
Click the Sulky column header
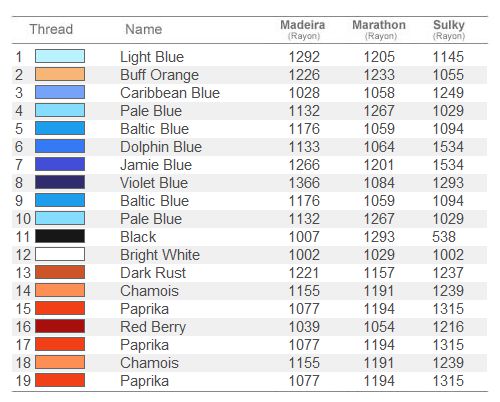point(449,29)
